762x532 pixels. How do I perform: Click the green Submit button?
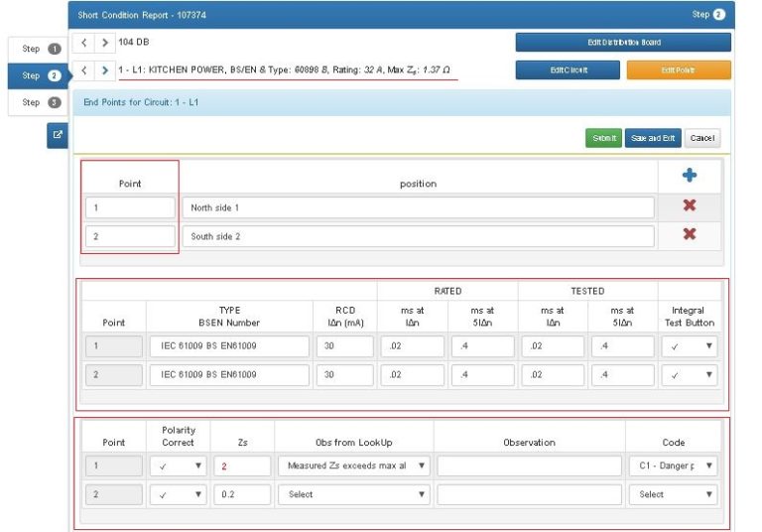tap(603, 139)
